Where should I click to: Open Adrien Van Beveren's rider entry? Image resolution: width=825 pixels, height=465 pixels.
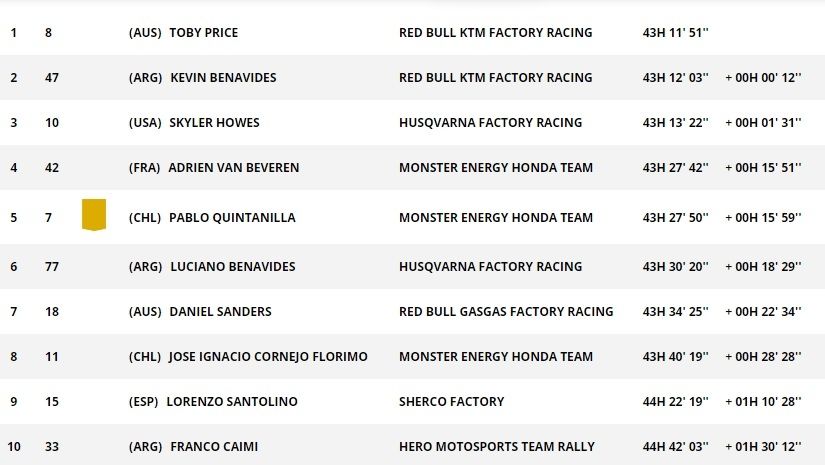coord(233,168)
